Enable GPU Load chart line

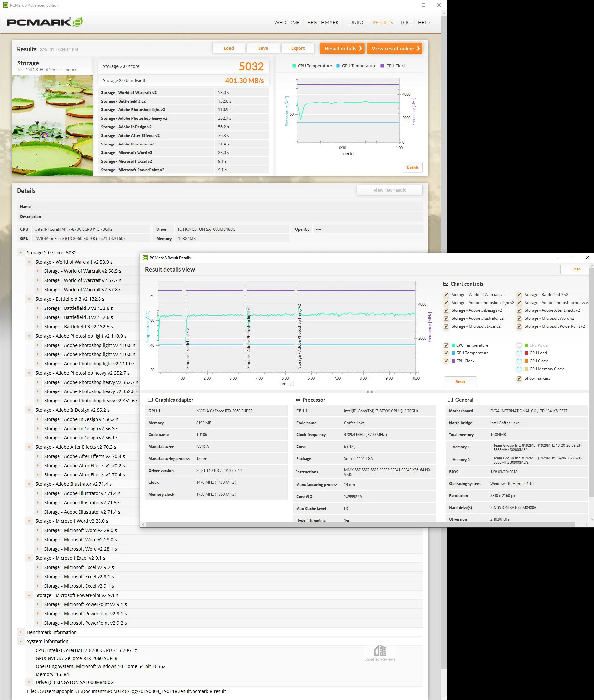519,353
